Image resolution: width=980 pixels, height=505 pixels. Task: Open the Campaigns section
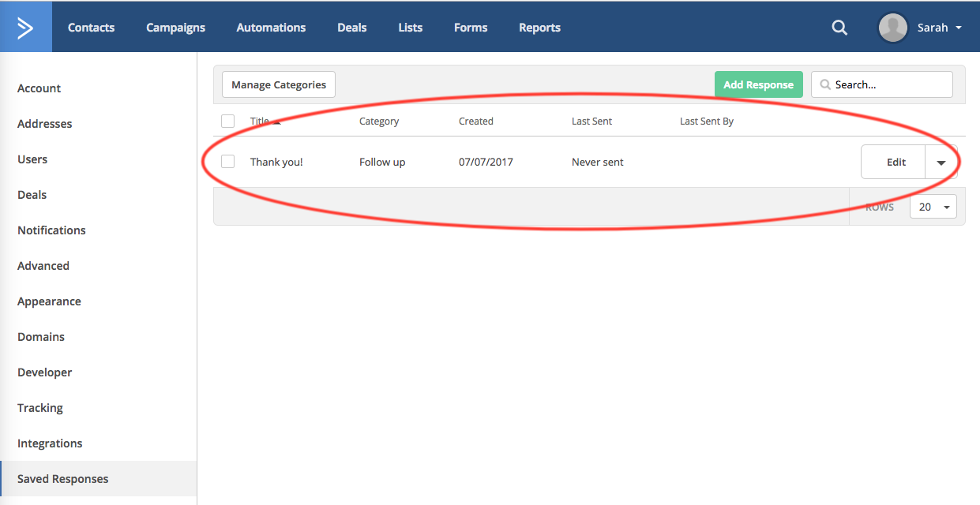175,28
